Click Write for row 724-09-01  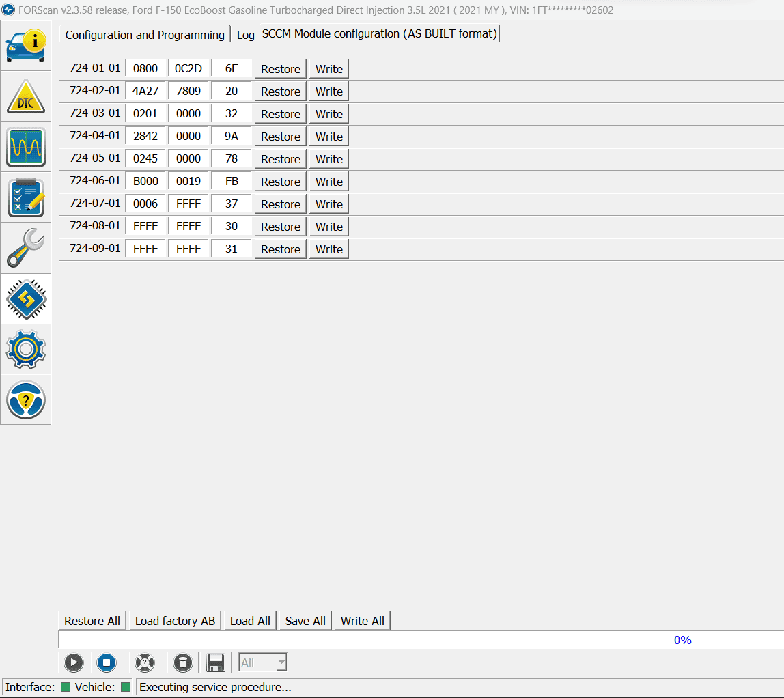point(329,249)
